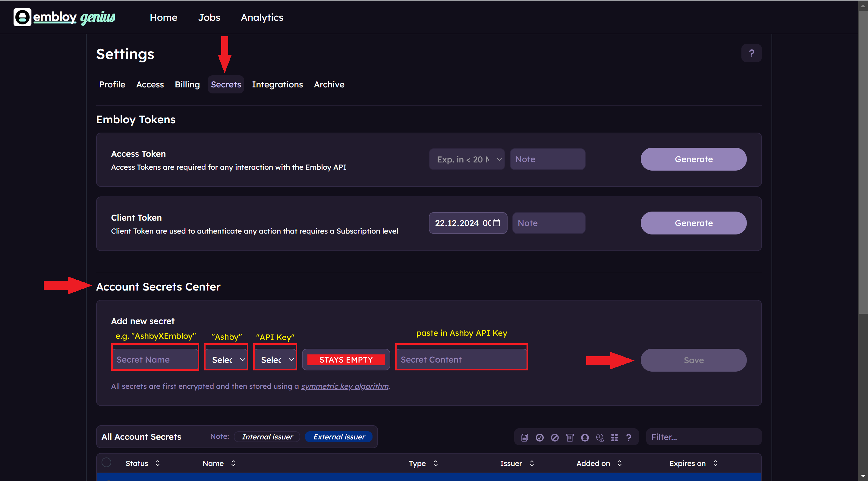
Task: Open the embloy genius logo home link
Action: (64, 17)
